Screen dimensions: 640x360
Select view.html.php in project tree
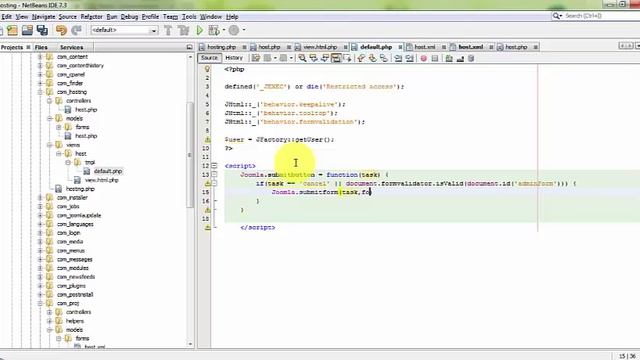pos(101,180)
